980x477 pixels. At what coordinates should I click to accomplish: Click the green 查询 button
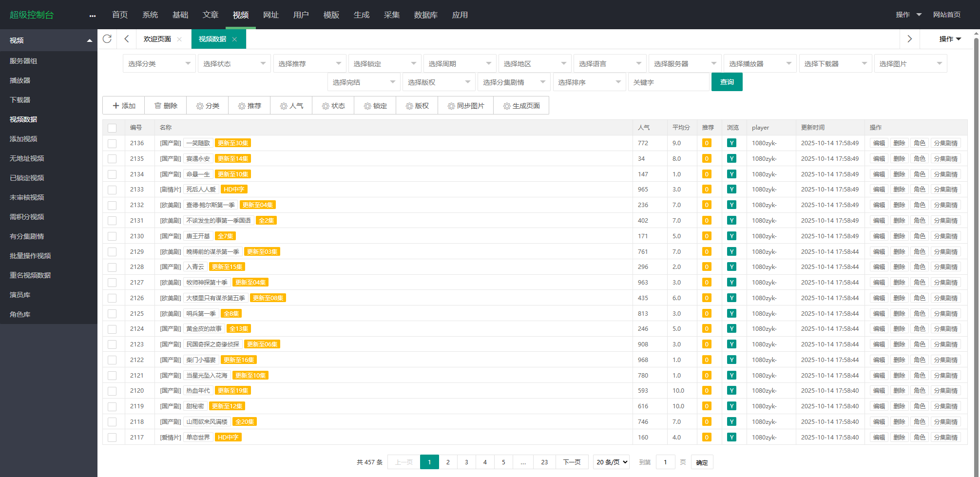727,82
